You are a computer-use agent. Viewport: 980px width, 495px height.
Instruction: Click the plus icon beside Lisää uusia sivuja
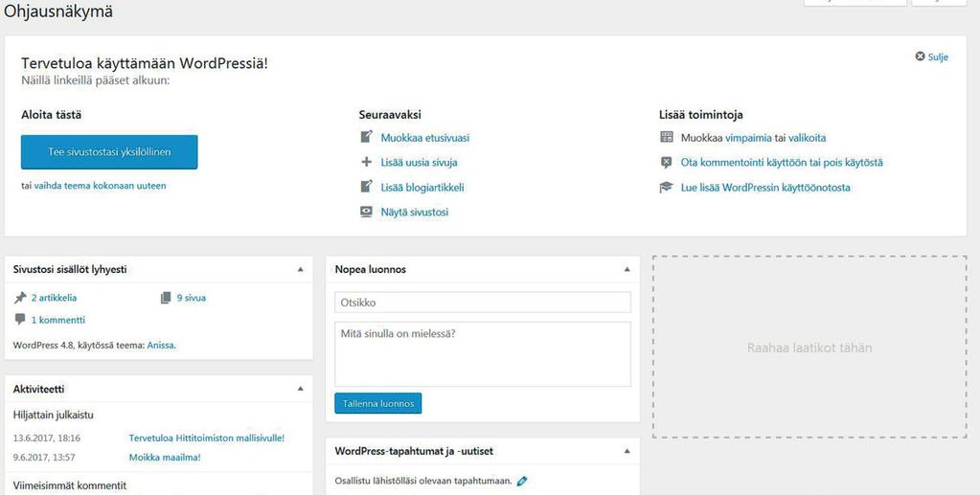click(x=367, y=162)
